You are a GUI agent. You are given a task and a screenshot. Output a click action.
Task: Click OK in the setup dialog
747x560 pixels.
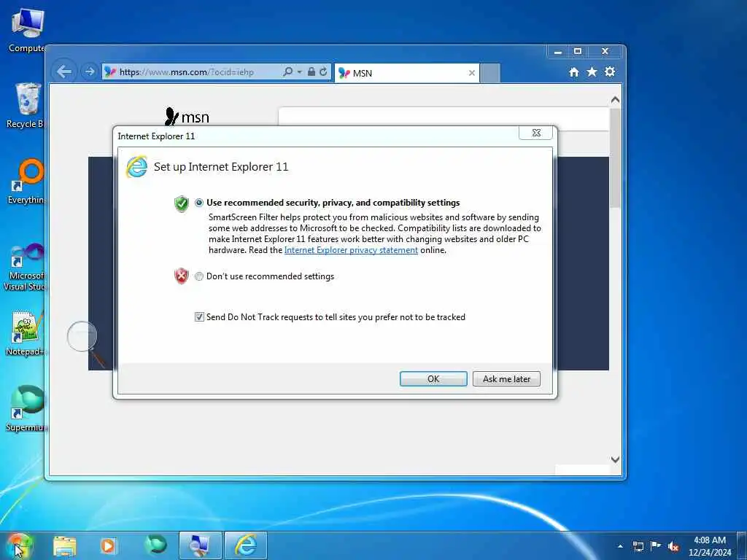(433, 379)
